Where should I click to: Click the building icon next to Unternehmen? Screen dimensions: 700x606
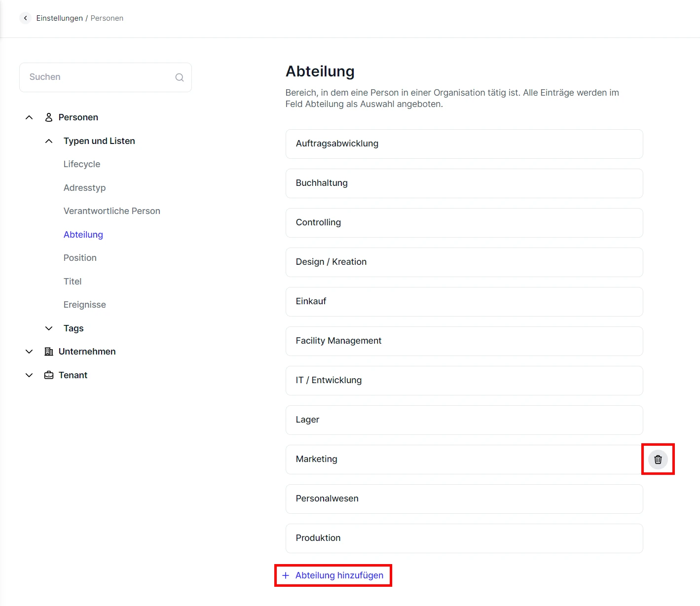pyautogui.click(x=49, y=352)
